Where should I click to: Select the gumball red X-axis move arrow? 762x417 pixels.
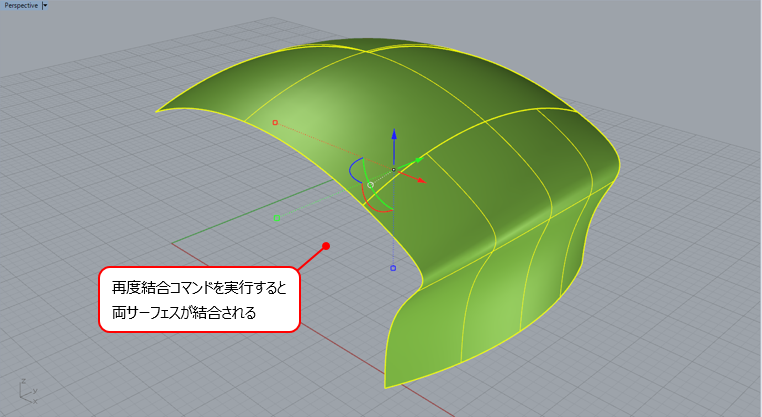click(x=412, y=176)
